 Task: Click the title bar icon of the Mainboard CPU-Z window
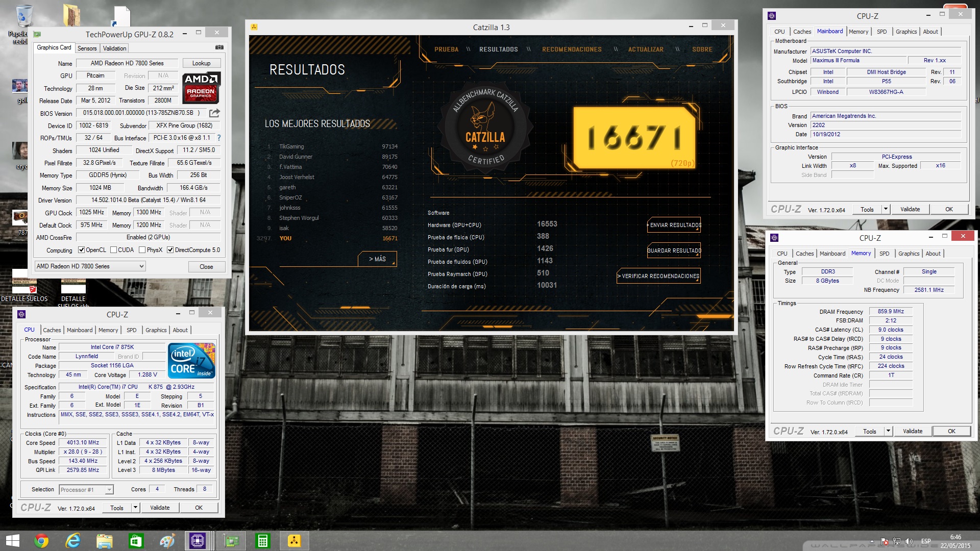coord(772,16)
